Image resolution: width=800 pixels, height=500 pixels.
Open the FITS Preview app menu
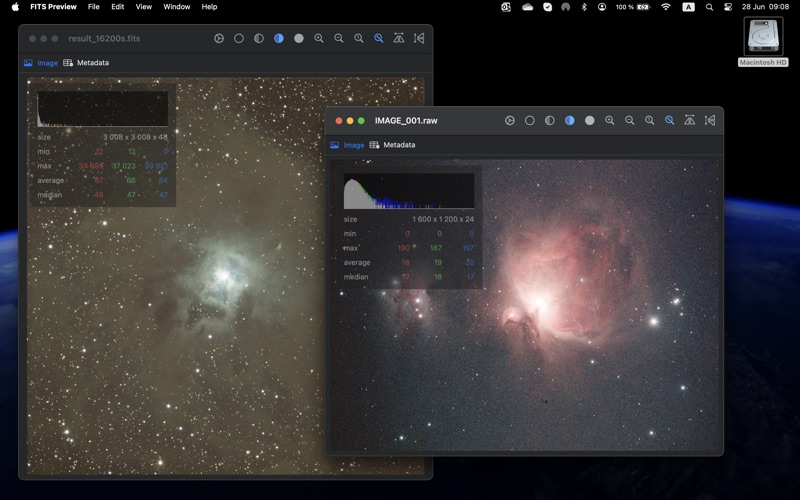click(x=53, y=7)
